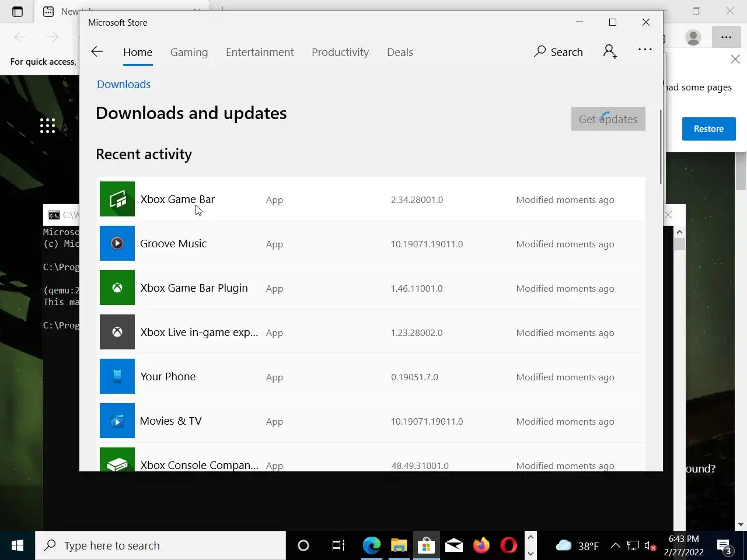Viewport: 747px width, 560px height.
Task: Click the Xbox Game Bar app icon
Action: 117,199
